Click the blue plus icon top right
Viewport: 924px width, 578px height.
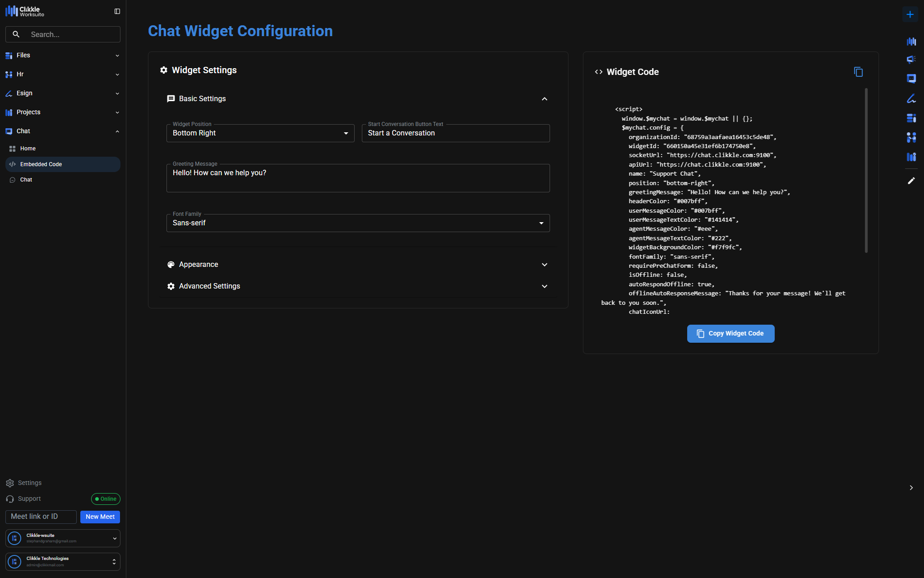pyautogui.click(x=910, y=14)
